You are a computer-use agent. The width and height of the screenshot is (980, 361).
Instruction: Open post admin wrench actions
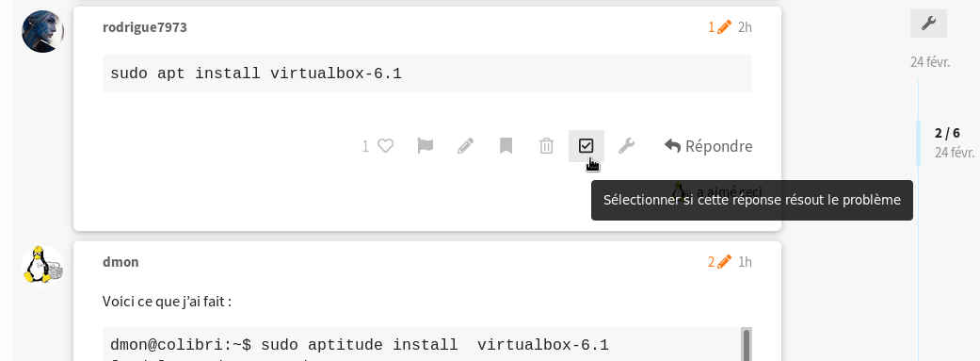click(626, 146)
